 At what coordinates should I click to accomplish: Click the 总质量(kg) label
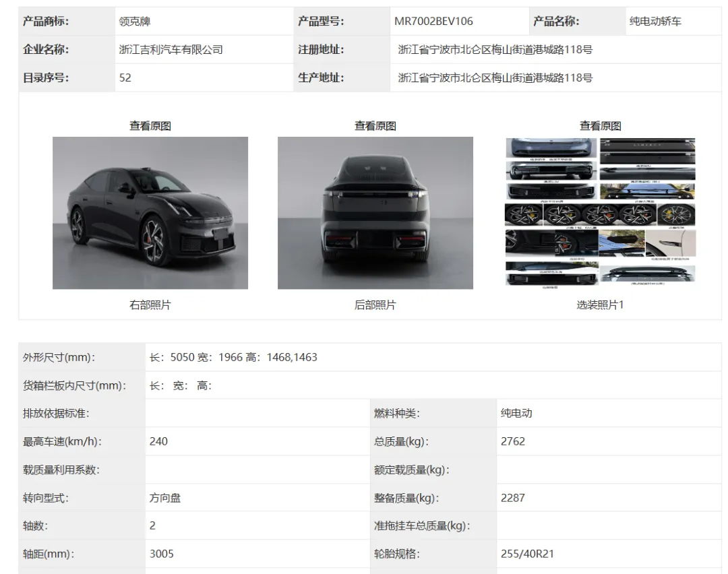click(401, 442)
